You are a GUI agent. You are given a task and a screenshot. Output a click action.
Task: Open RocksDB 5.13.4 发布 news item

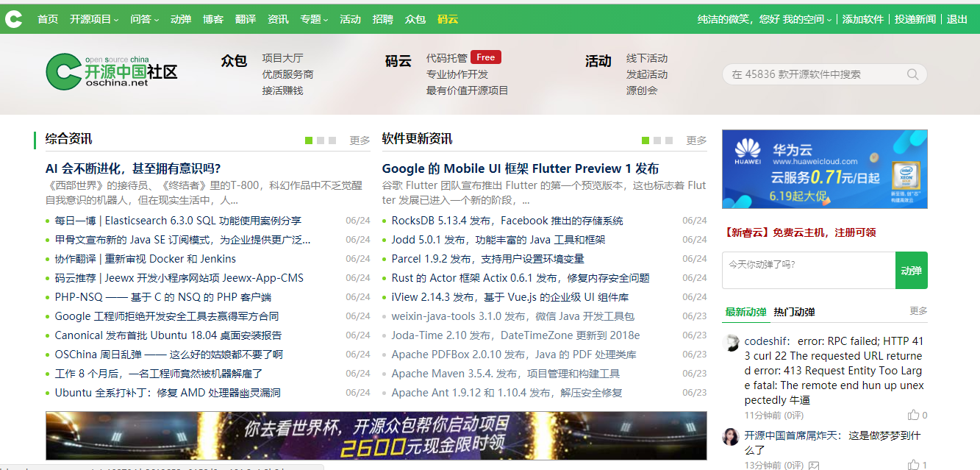coord(507,221)
